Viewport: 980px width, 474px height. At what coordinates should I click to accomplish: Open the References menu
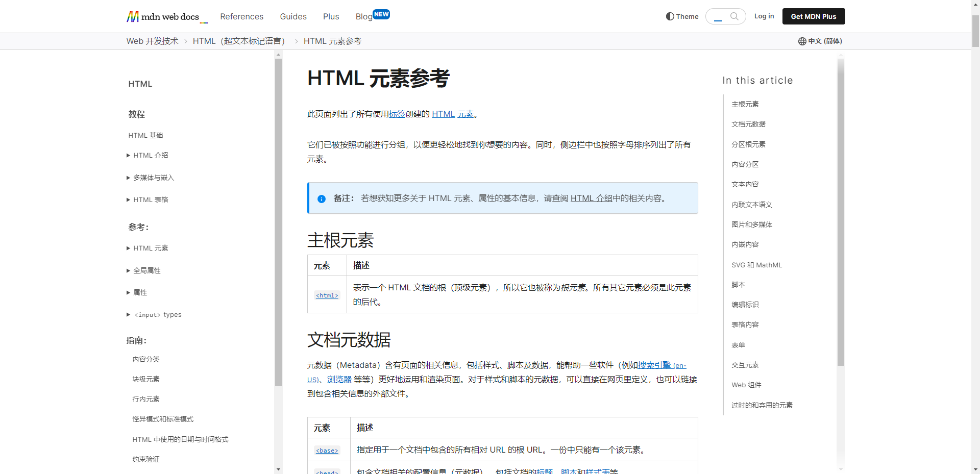tap(241, 17)
